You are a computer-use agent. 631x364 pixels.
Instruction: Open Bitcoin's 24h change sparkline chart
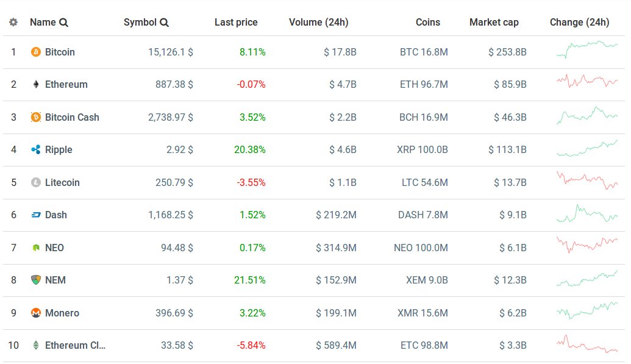point(586,49)
